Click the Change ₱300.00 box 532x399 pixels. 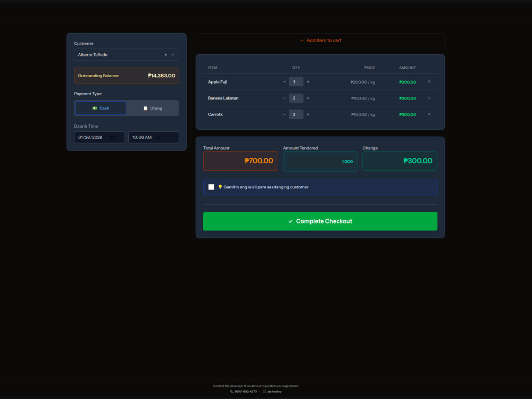(400, 161)
